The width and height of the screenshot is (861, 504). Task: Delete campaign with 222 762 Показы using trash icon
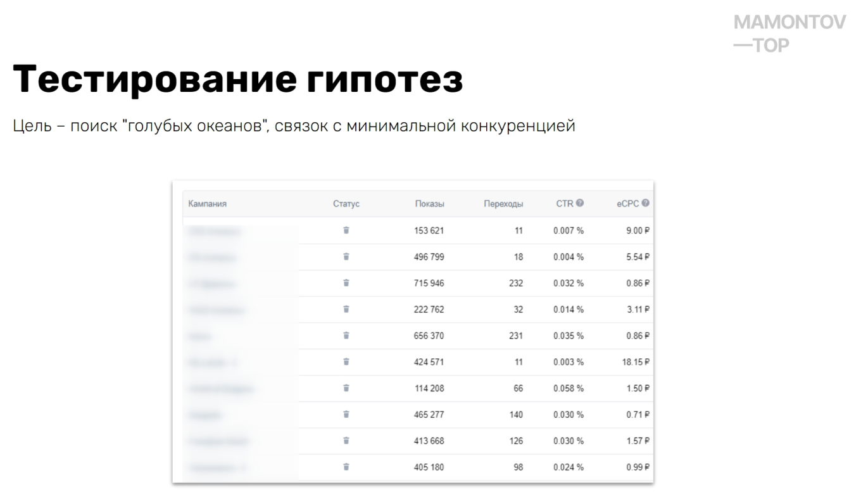pyautogui.click(x=346, y=310)
